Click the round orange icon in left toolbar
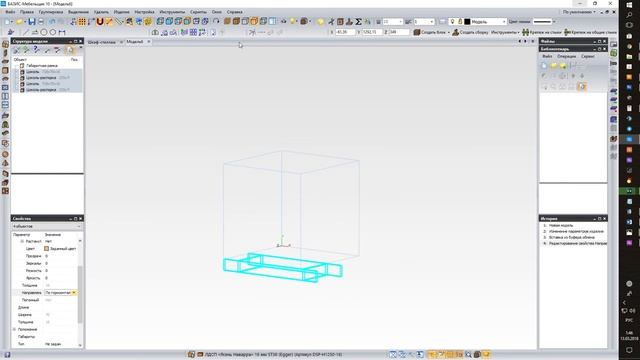640x360 pixels. tap(5, 154)
